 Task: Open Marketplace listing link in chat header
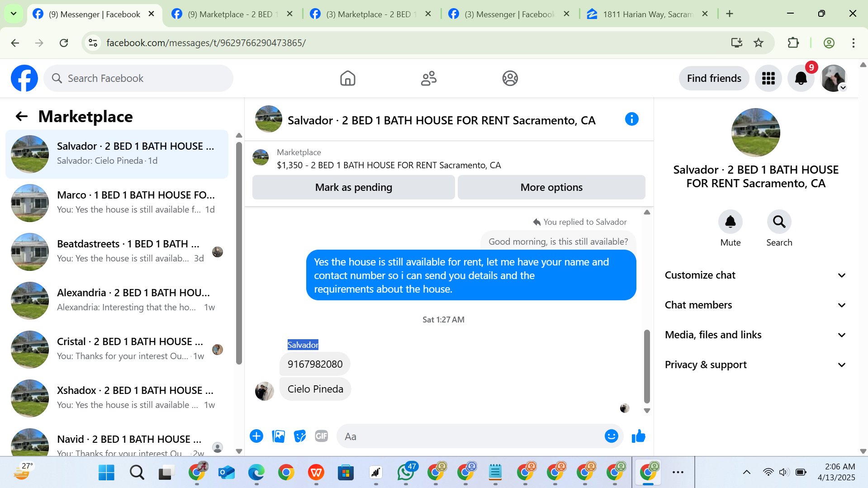389,166
